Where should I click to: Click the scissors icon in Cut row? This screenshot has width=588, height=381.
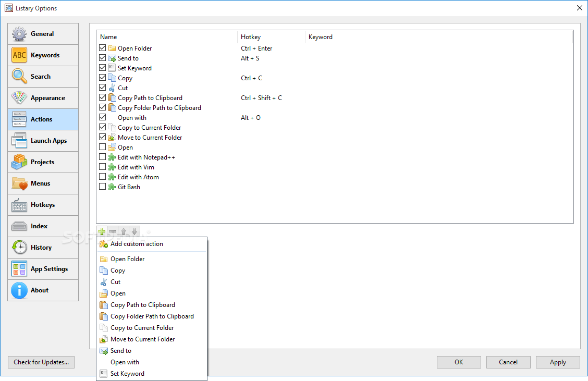pyautogui.click(x=112, y=88)
